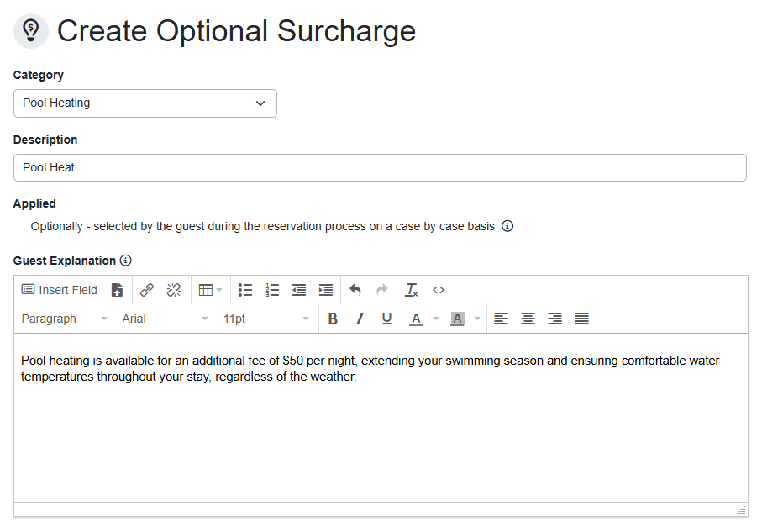Open the Paragraph format dropdown

(x=64, y=319)
